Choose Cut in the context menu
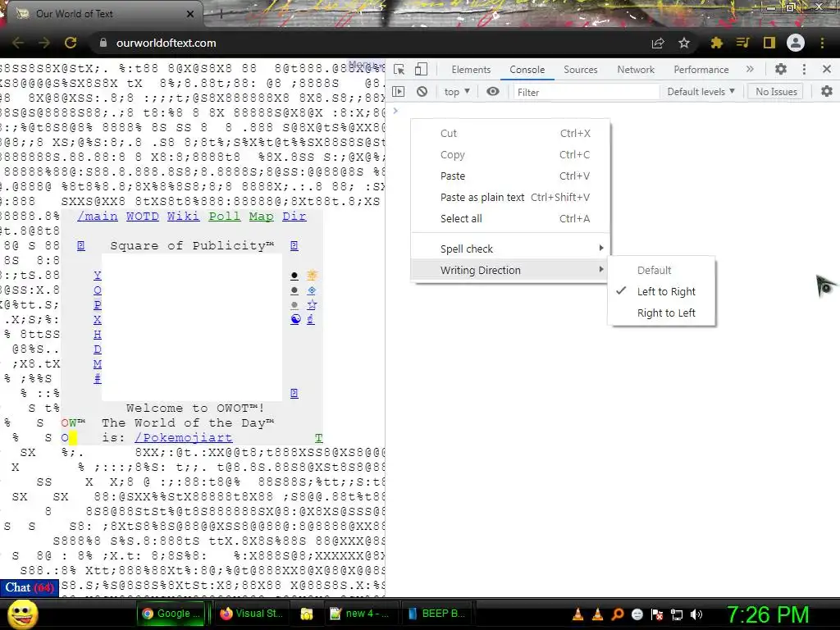Image resolution: width=840 pixels, height=630 pixels. coord(510,134)
